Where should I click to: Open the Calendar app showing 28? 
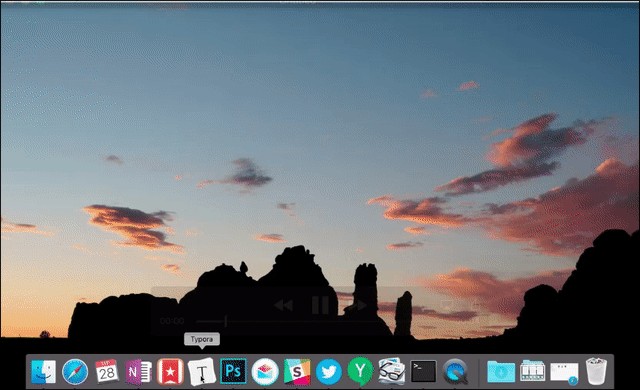[107, 372]
